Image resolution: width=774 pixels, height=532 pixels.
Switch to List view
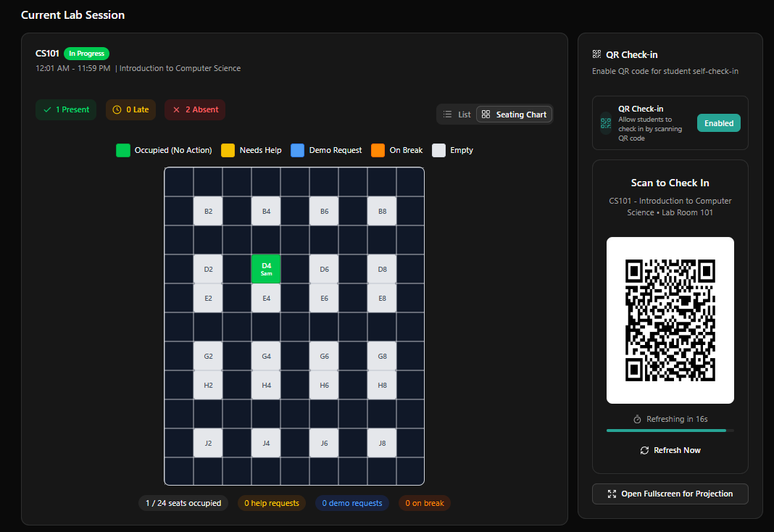tap(457, 115)
